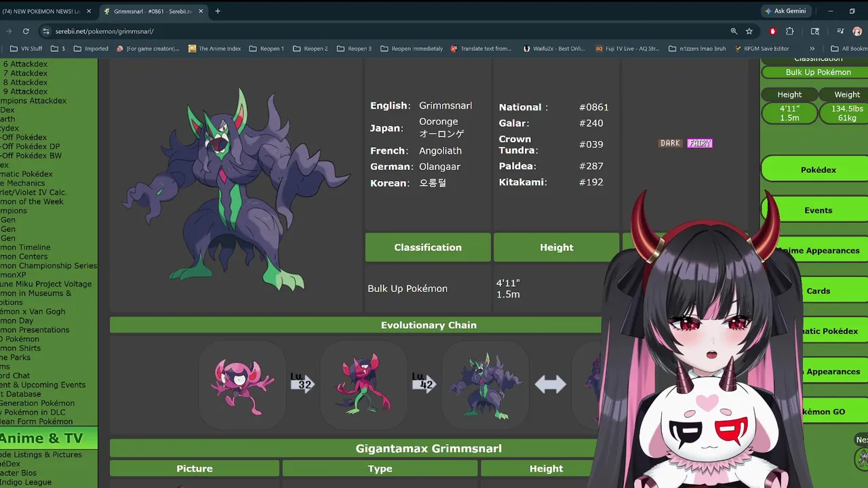The width and height of the screenshot is (868, 488).
Task: Open the S bookmark folder
Action: point(58,49)
